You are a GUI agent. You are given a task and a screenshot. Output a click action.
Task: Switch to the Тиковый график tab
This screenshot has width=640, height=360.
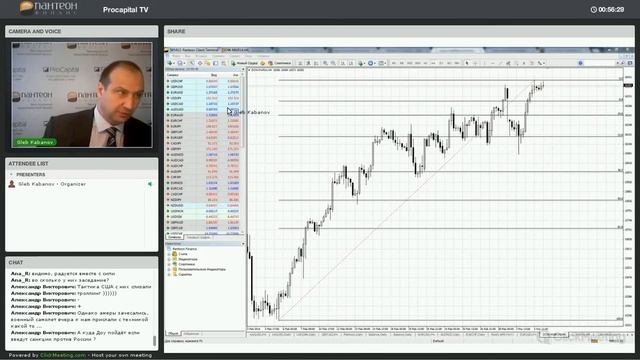(x=198, y=237)
